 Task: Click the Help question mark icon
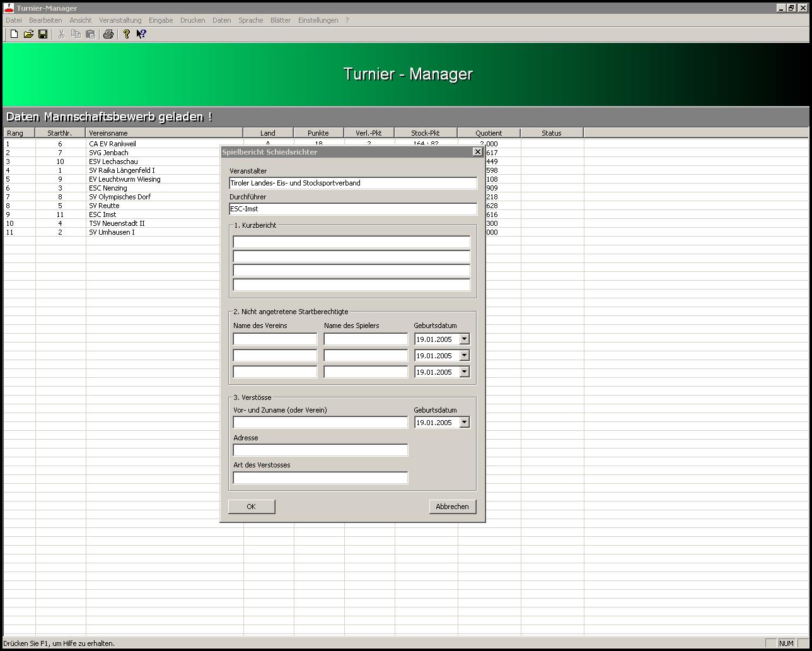pos(126,34)
